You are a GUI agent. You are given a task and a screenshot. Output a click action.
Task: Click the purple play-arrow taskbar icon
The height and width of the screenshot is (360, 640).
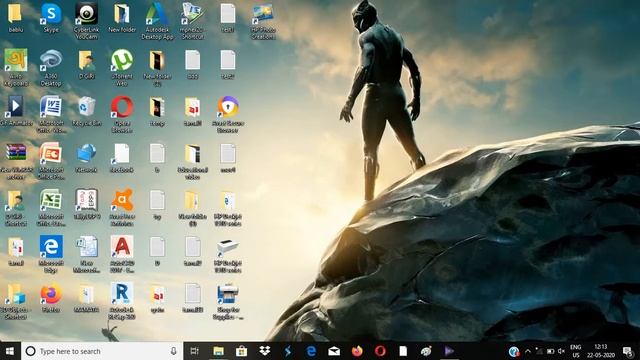(x=449, y=351)
